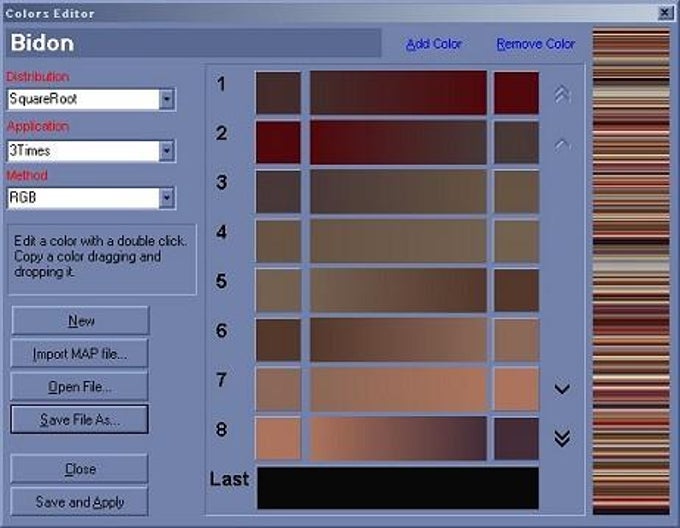Click Save and Apply button
The width and height of the screenshot is (680, 528).
tap(79, 502)
